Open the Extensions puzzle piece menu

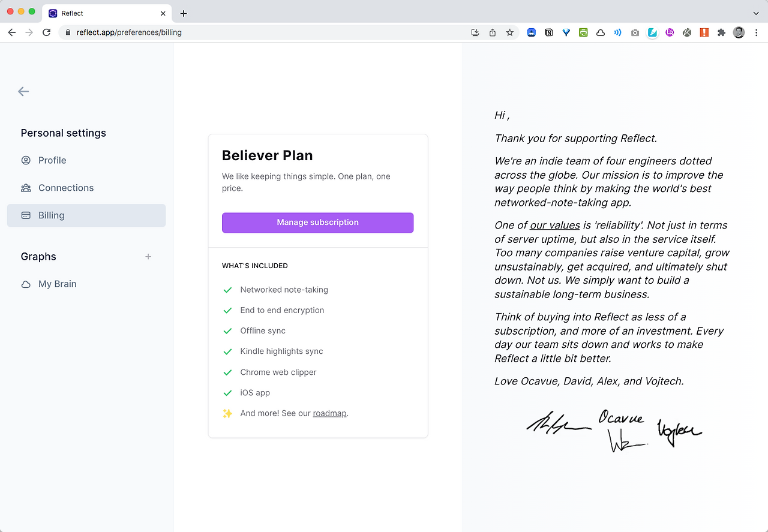pyautogui.click(x=721, y=32)
